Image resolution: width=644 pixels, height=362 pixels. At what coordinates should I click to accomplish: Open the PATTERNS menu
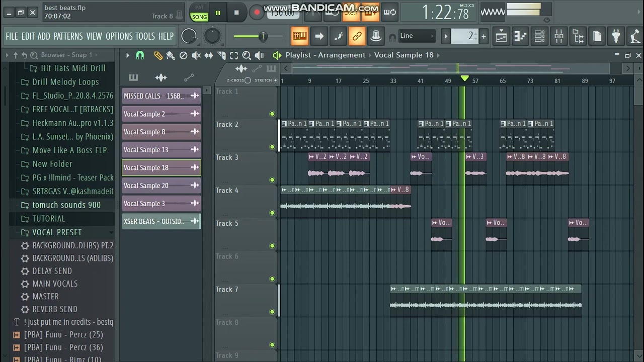pyautogui.click(x=68, y=36)
